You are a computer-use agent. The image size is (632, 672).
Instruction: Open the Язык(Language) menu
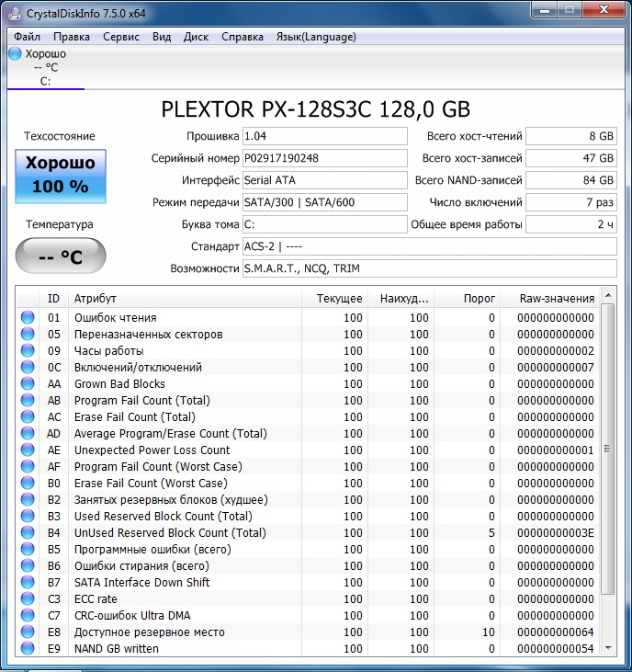point(316,37)
